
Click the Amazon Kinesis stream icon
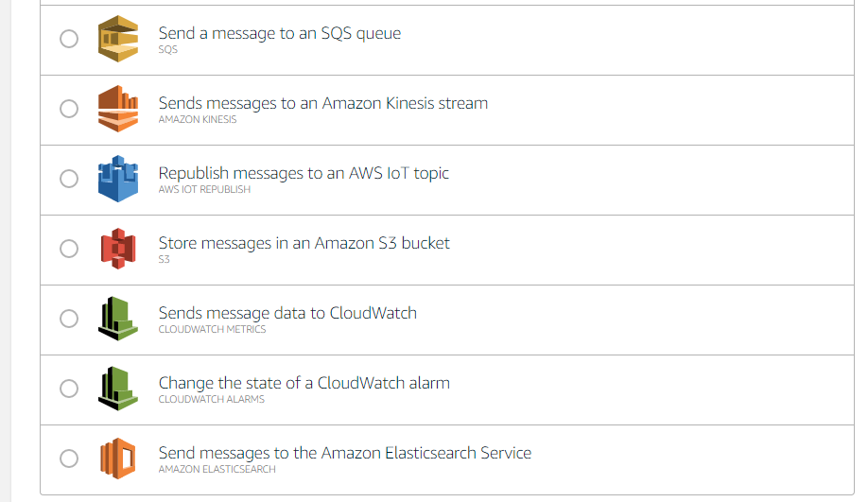coord(118,109)
